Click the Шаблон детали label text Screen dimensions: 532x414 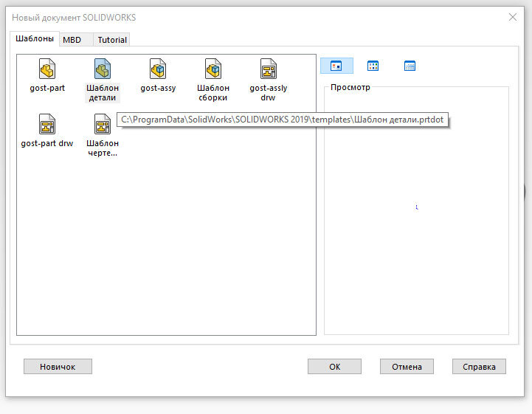103,93
